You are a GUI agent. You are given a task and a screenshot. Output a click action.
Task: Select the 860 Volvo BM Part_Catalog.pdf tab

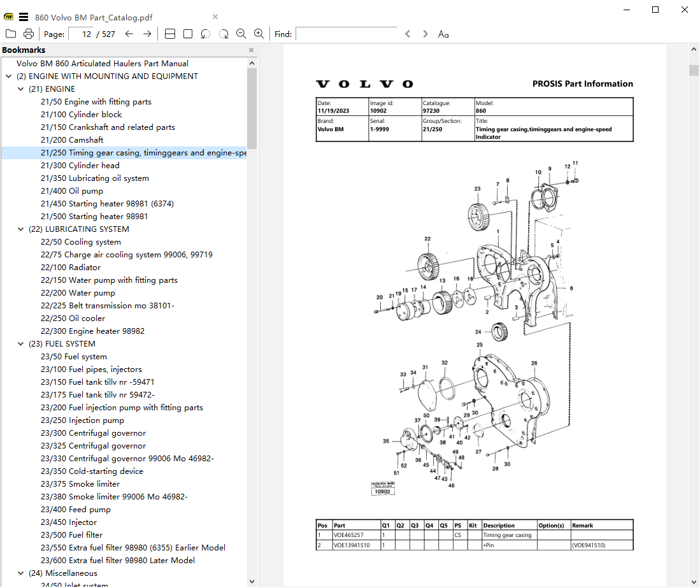point(94,17)
